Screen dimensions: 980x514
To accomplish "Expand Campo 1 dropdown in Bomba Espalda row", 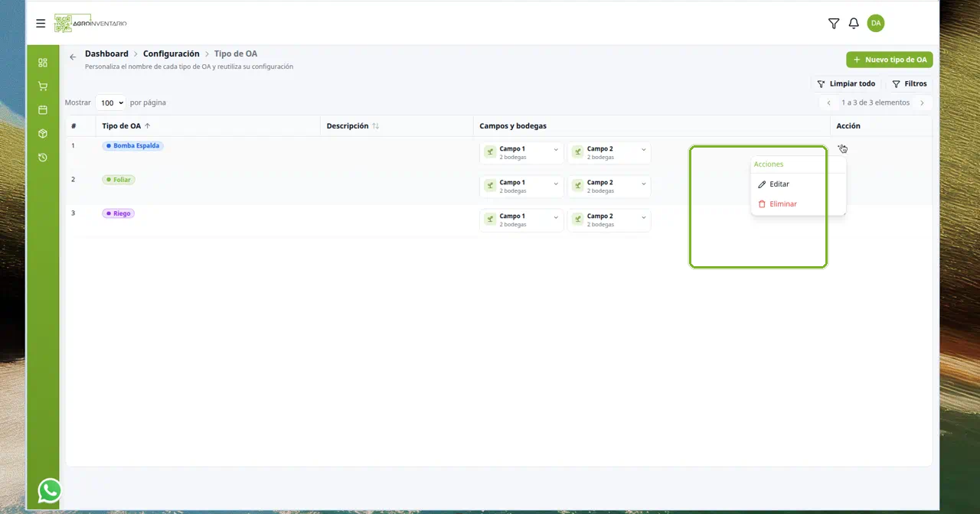I will (x=522, y=153).
